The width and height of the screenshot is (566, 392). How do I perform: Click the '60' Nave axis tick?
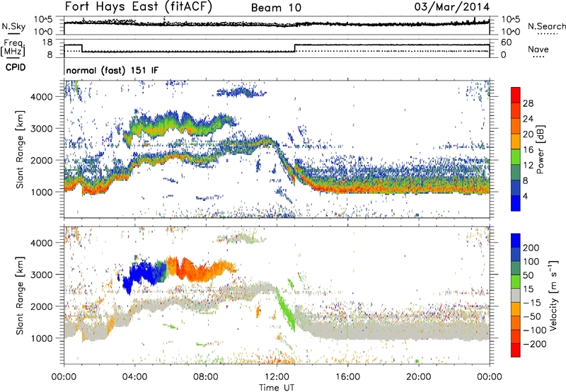506,42
